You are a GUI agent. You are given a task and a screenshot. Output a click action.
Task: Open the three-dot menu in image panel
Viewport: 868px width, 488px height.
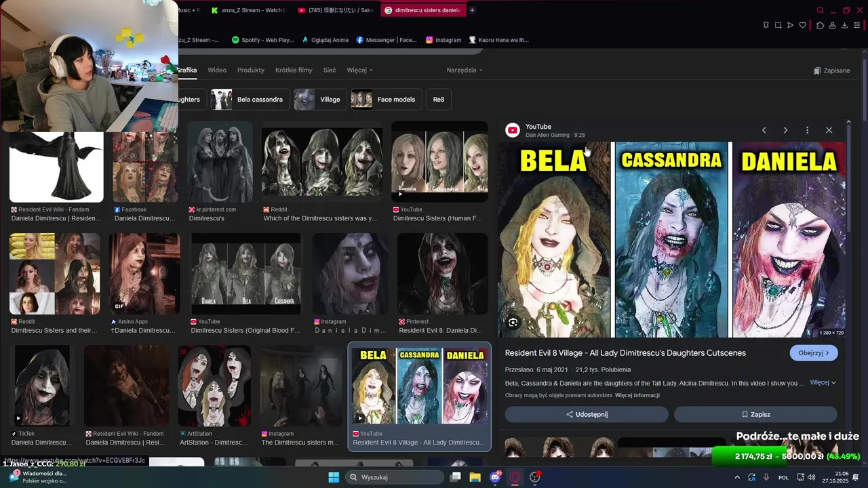(807, 130)
